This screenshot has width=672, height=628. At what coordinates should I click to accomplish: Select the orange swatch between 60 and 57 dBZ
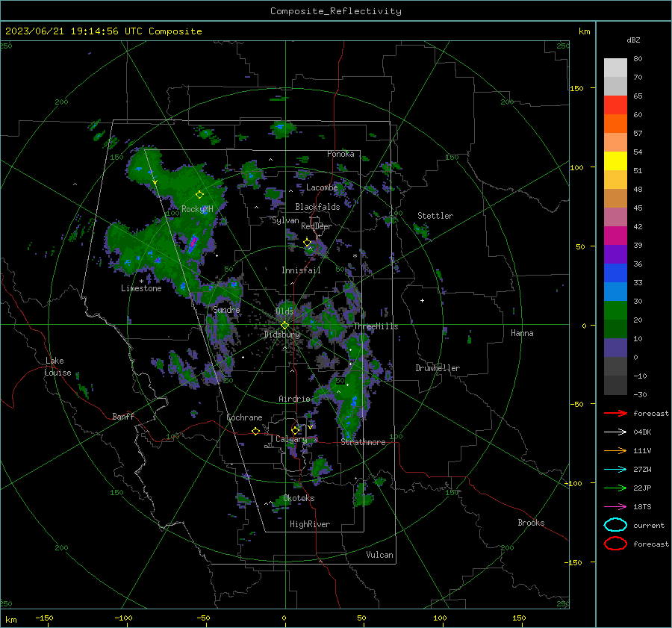(615, 124)
